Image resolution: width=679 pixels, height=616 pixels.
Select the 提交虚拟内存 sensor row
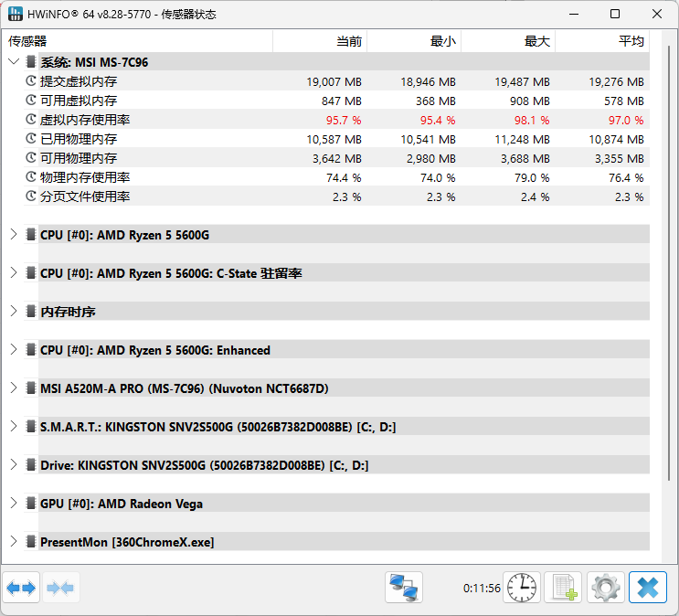click(336, 81)
